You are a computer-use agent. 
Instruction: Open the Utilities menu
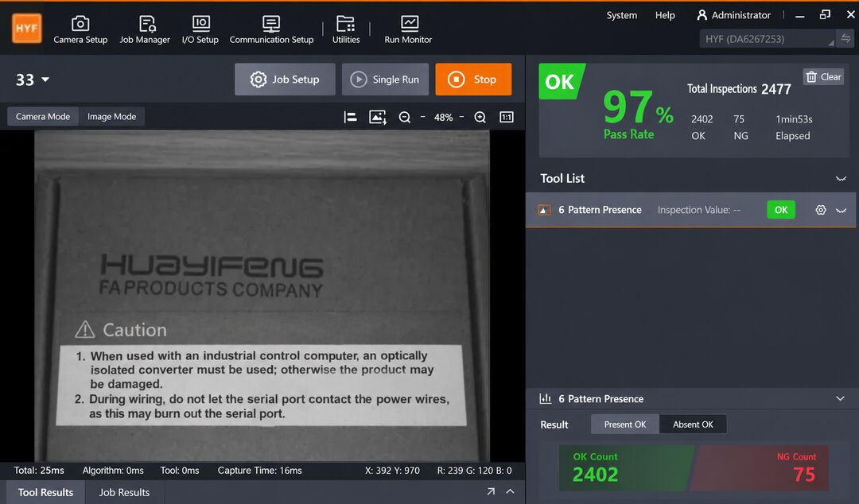(x=346, y=29)
